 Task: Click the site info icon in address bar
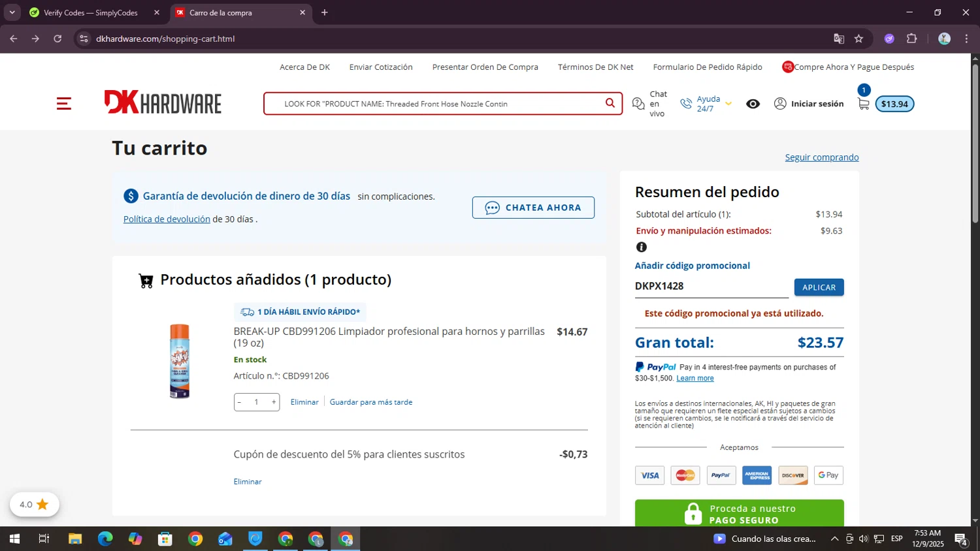84,39
